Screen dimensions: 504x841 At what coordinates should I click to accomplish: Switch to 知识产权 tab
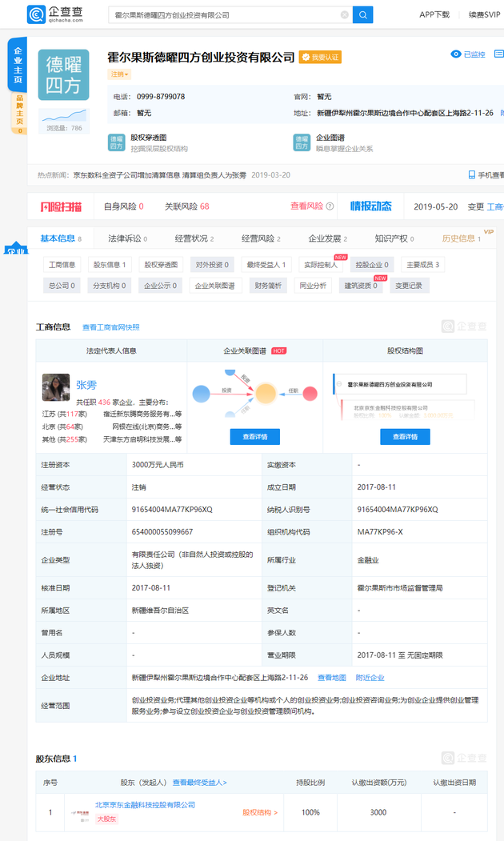394,238
